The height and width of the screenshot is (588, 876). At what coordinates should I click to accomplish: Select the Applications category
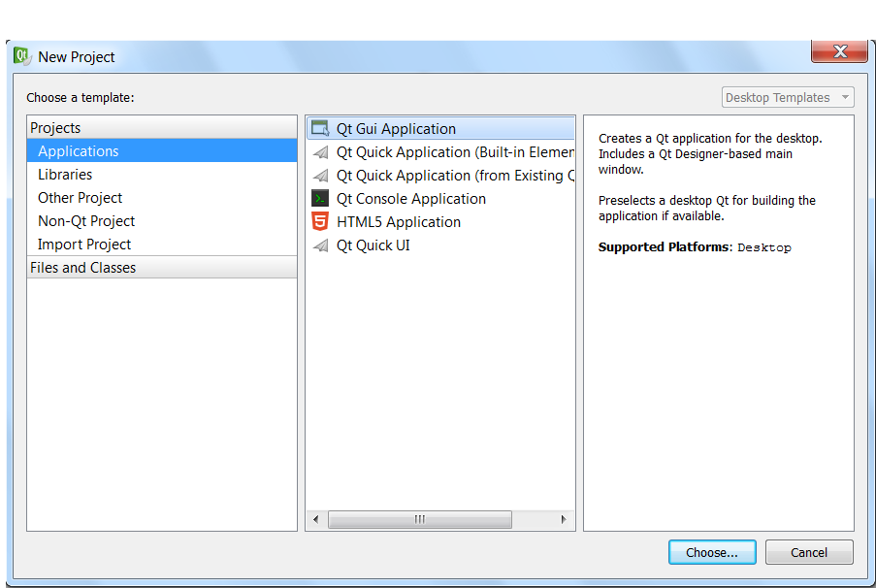click(x=162, y=151)
